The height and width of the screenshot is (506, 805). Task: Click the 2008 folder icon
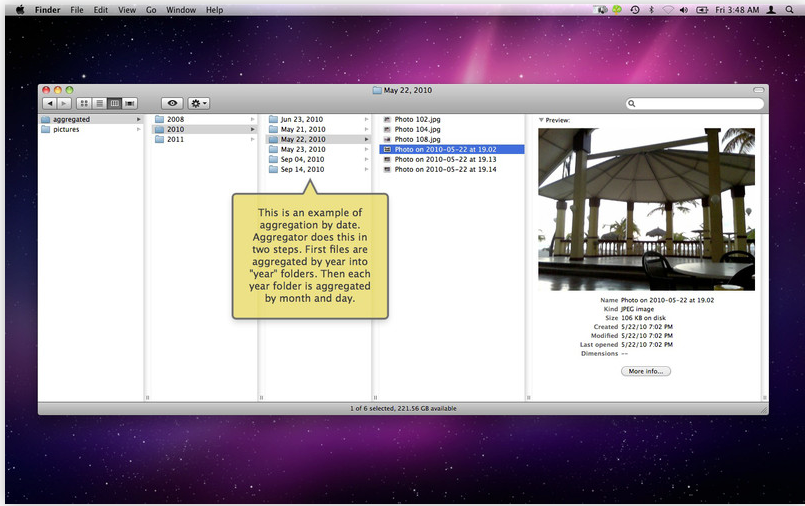click(x=159, y=119)
